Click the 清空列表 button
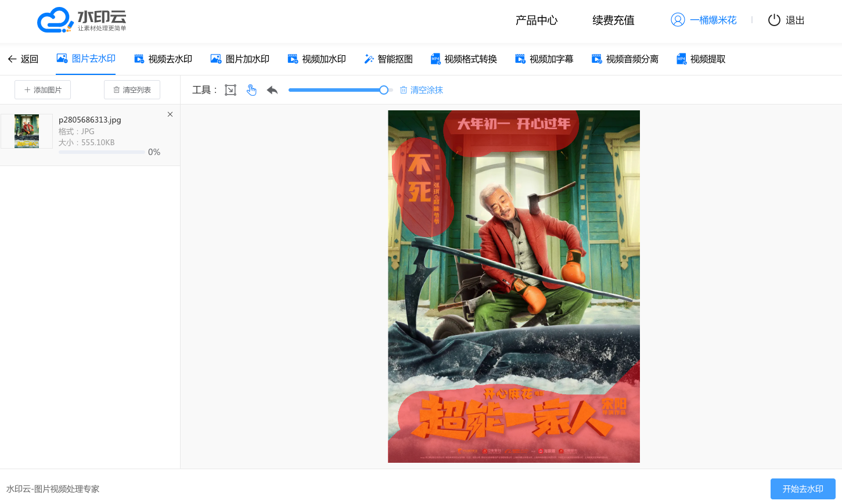This screenshot has width=842, height=504. (132, 90)
